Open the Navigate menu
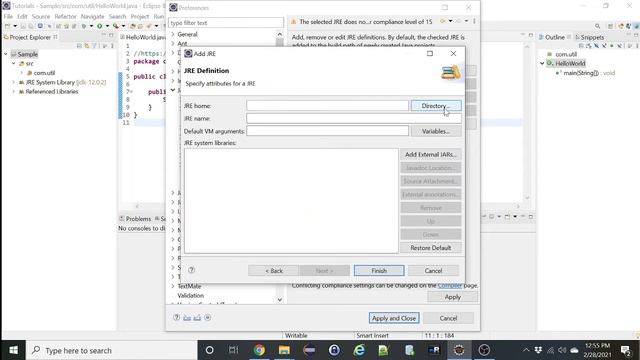The width and height of the screenshot is (640, 360). coord(92,16)
